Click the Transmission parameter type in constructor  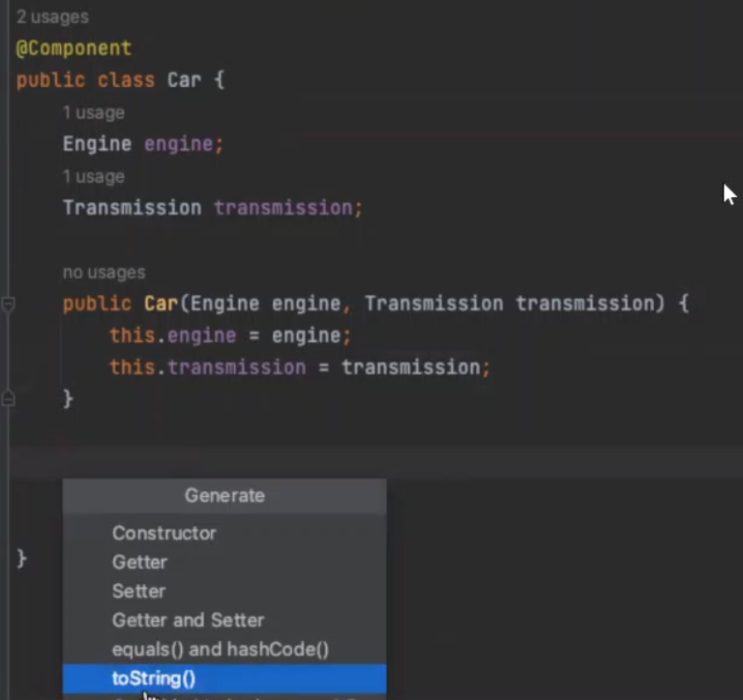(433, 304)
